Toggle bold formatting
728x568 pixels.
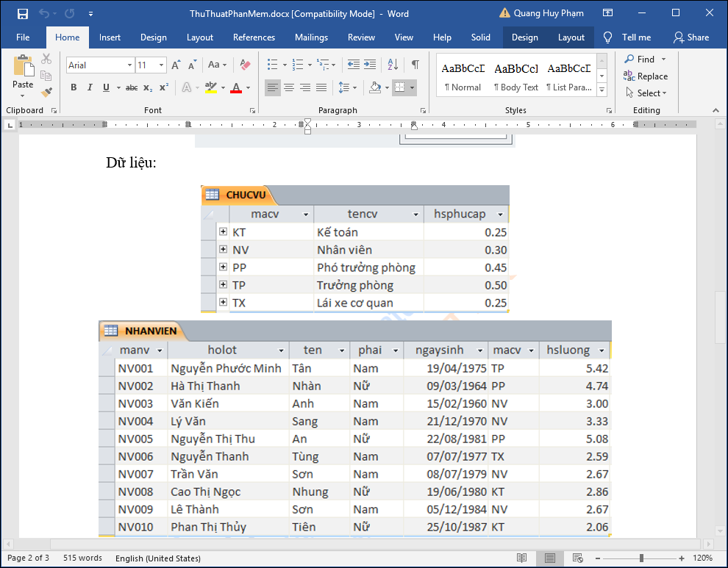(x=74, y=87)
